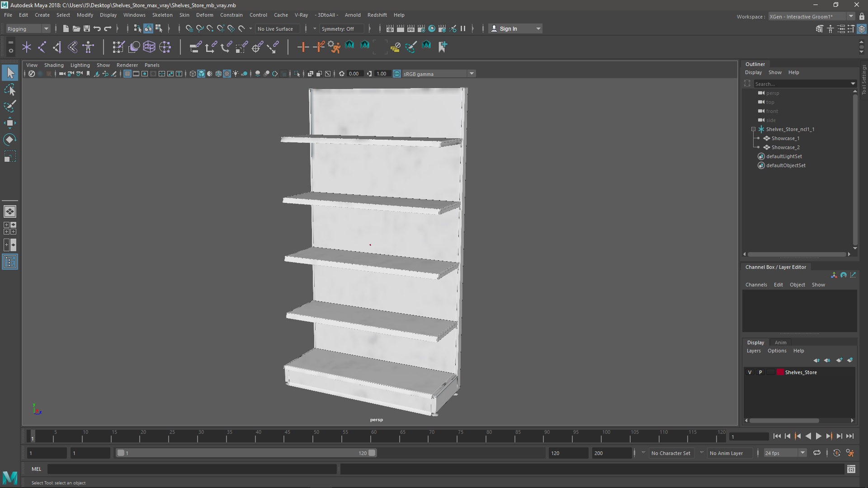Switch to the Anim layer tab
The height and width of the screenshot is (488, 868).
[x=780, y=343]
